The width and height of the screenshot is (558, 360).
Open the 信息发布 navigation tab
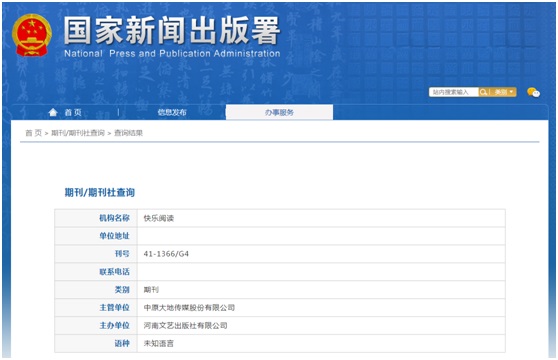[x=172, y=112]
